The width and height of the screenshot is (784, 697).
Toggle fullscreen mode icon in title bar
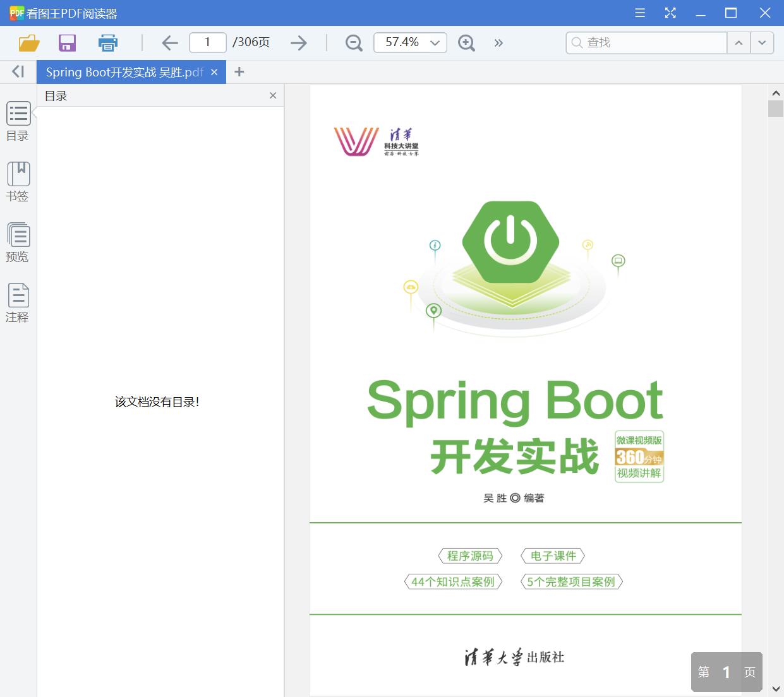click(670, 13)
